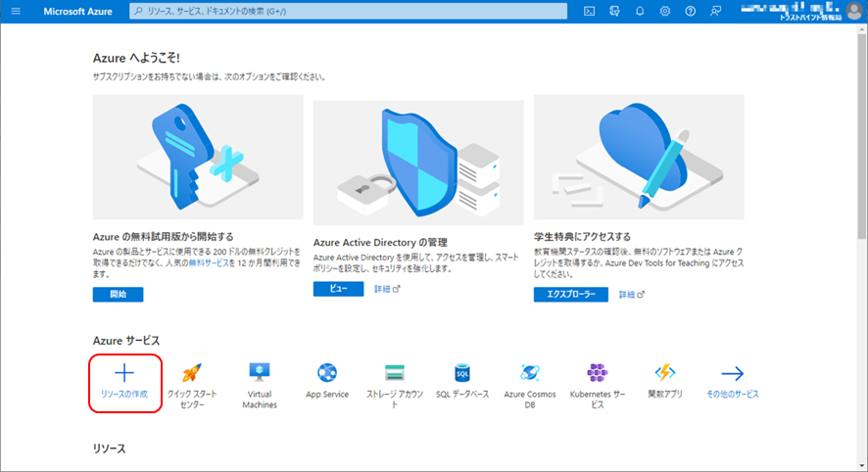Click the その他のサービス label text

733,394
